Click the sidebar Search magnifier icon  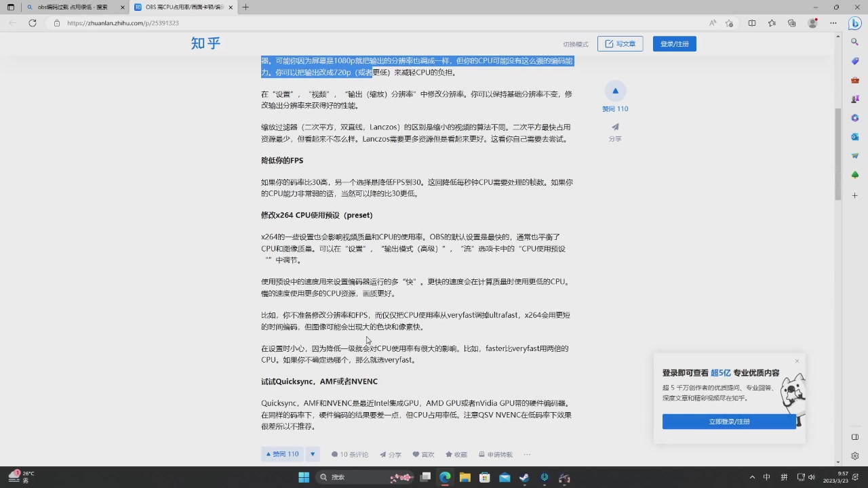[855, 42]
